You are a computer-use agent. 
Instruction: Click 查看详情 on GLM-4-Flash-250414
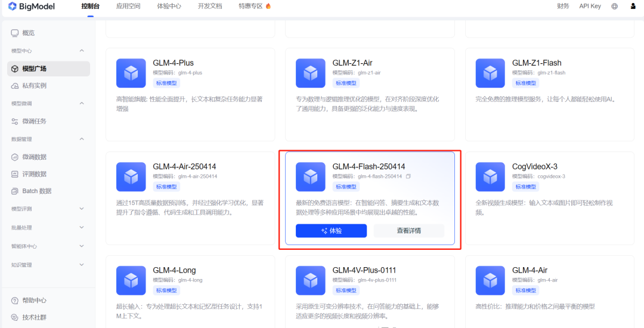pos(408,231)
